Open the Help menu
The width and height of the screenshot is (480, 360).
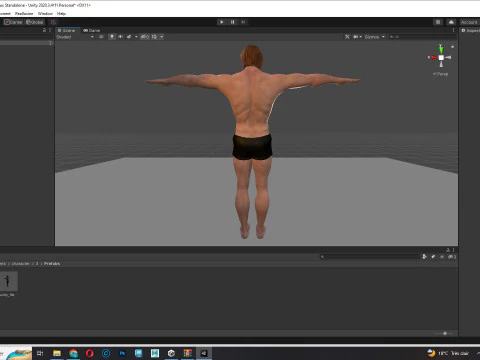click(x=61, y=14)
